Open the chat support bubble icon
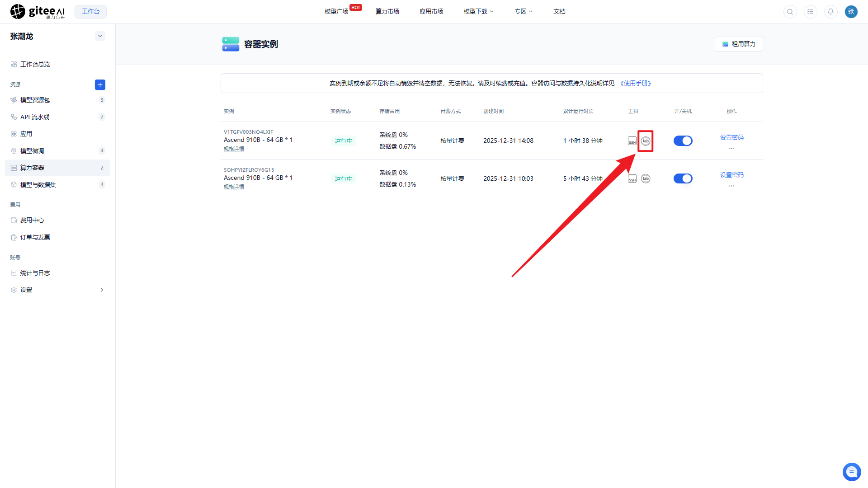This screenshot has height=488, width=868. coord(852,472)
